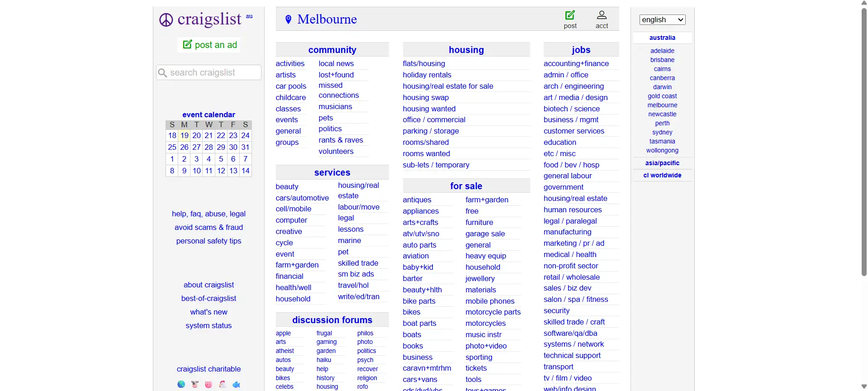Open the discussion forums section header
This screenshot has height=391, width=868.
coord(332,320)
